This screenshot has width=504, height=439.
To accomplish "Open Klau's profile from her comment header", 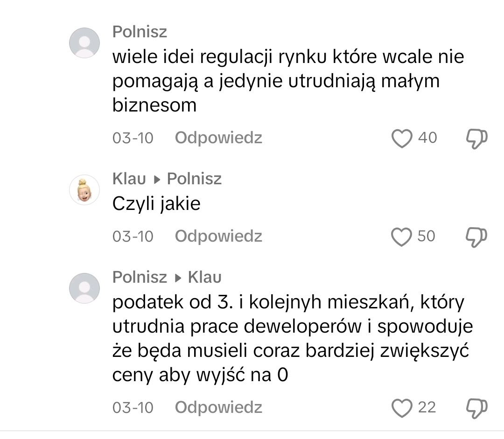I will [129, 179].
